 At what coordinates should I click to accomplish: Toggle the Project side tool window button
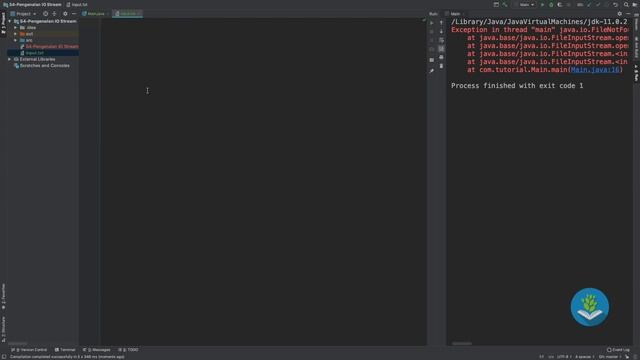(x=3, y=23)
